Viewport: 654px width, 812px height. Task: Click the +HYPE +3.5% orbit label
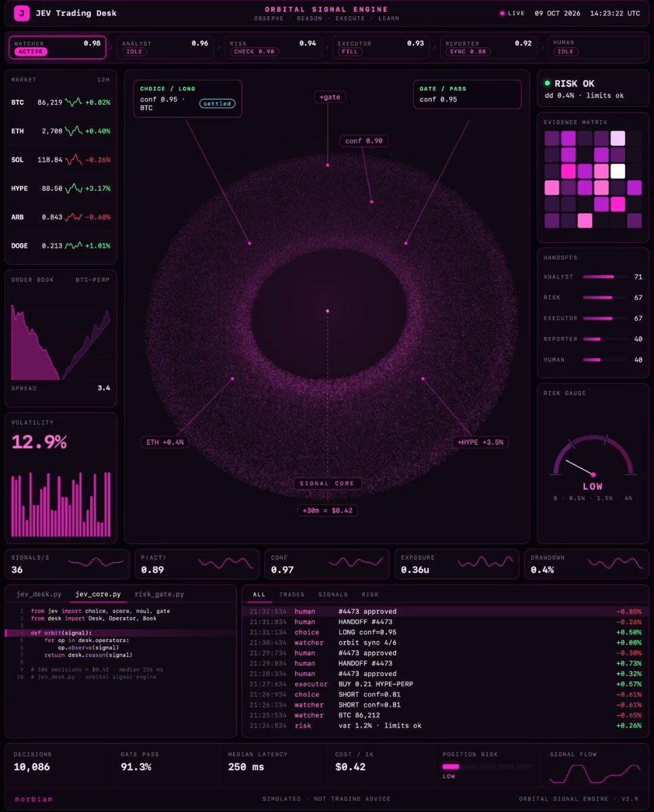480,442
